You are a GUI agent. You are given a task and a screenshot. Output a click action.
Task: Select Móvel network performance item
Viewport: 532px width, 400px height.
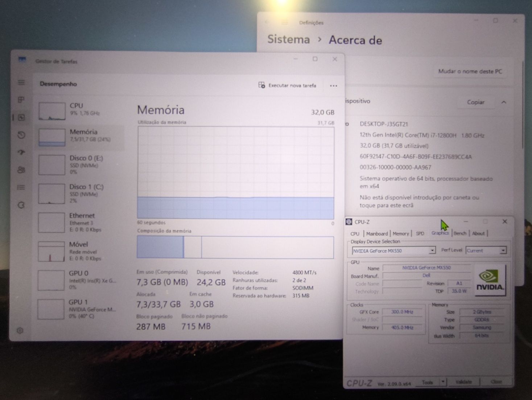tap(81, 251)
